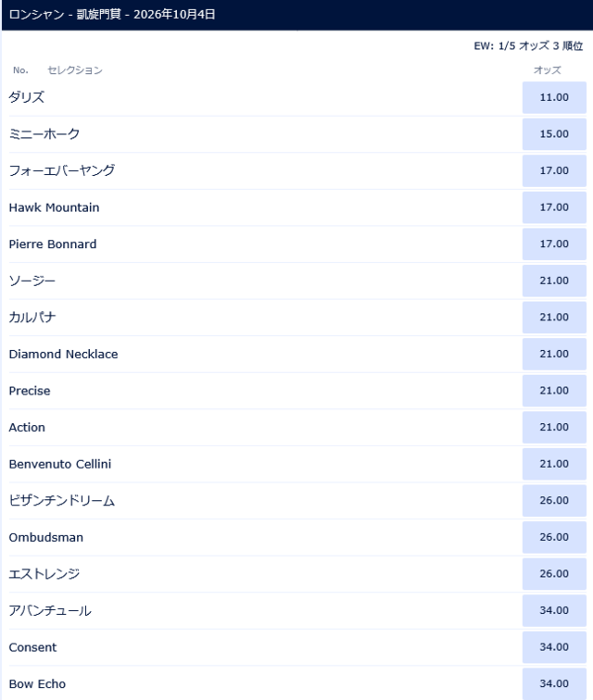Viewport: 593px width, 700px height.
Task: Click the odds button for ソージー
Action: tap(554, 281)
